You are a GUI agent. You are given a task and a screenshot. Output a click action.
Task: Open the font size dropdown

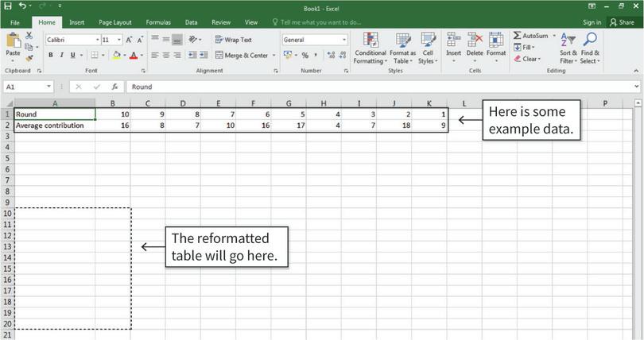(119, 40)
